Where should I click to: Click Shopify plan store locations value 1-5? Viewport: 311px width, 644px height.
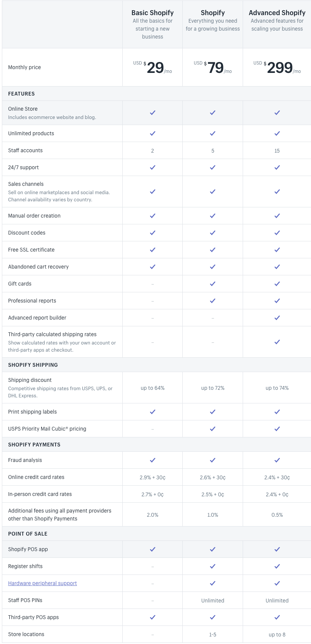(213, 635)
